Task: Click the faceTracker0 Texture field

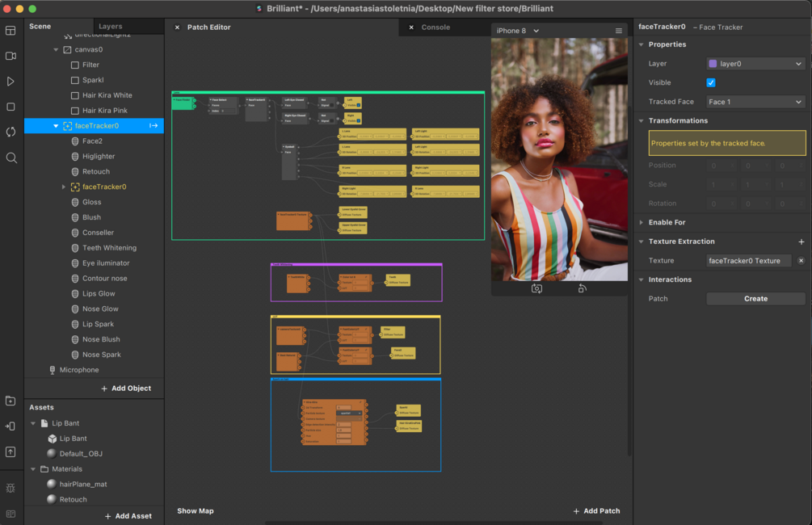Action: pos(749,261)
